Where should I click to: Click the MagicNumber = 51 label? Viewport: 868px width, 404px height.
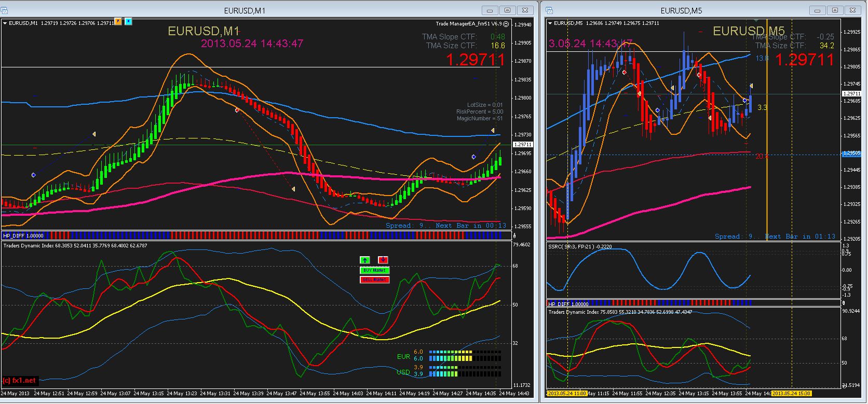(x=480, y=119)
